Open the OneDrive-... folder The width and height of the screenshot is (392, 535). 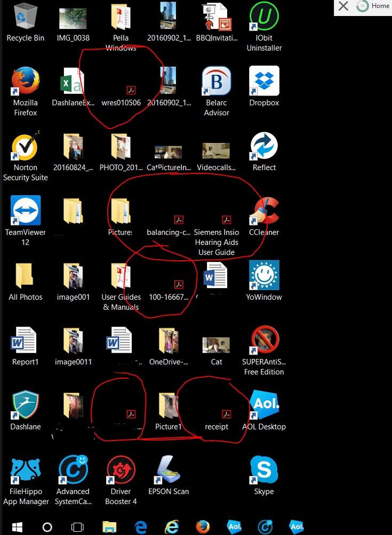pyautogui.click(x=169, y=341)
